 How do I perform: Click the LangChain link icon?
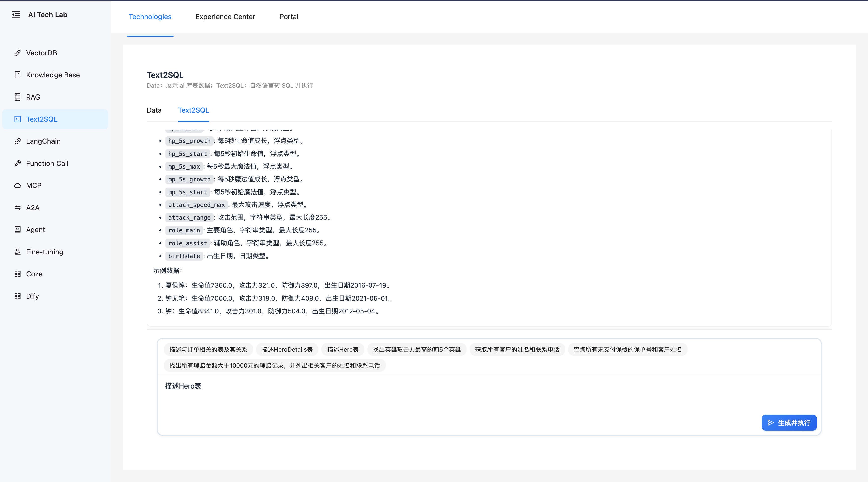(x=18, y=141)
